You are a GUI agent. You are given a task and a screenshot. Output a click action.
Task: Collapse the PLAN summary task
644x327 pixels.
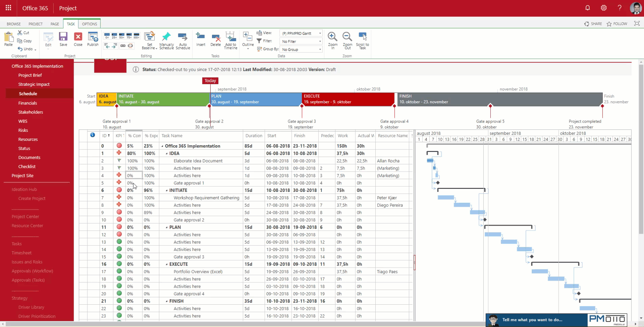click(167, 227)
